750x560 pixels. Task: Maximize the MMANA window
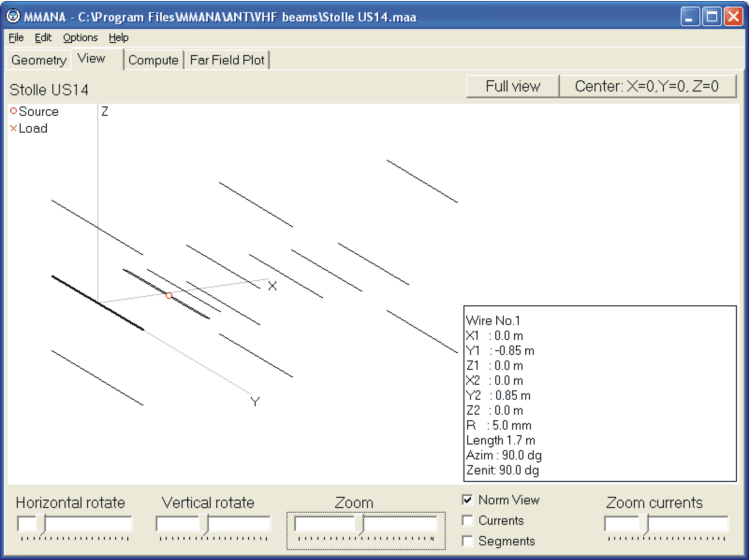point(711,17)
